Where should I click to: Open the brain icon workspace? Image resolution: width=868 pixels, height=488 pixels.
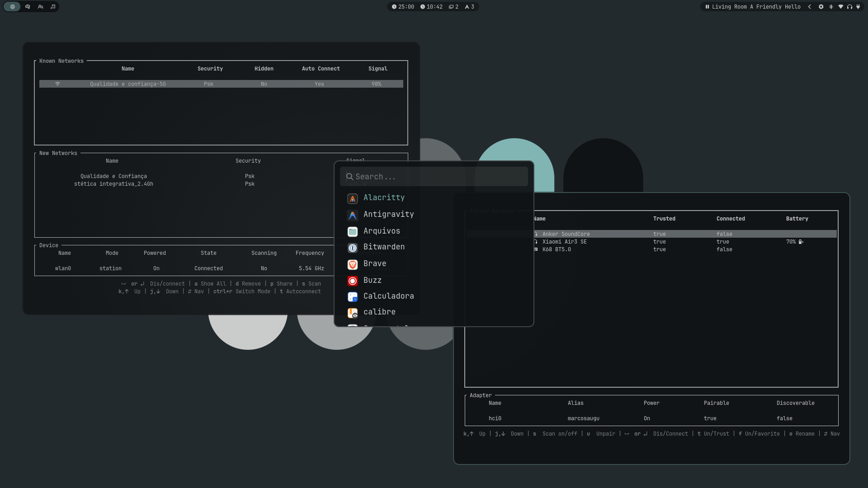(x=28, y=7)
